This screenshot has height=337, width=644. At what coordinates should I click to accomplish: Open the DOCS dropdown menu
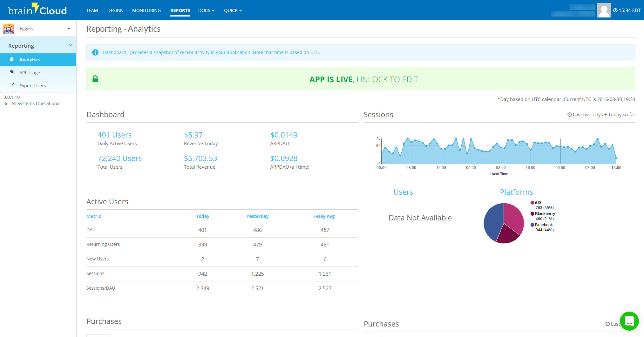[x=206, y=10]
